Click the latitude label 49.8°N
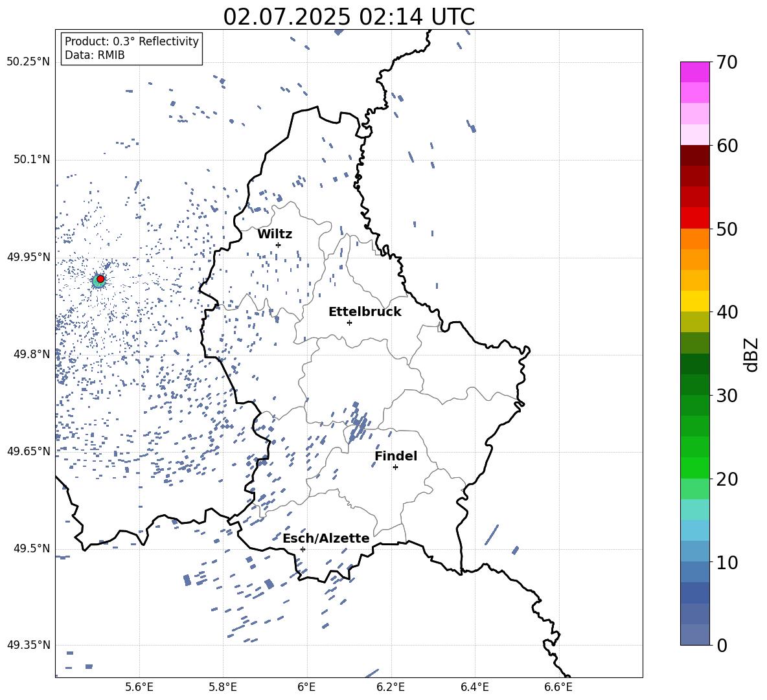 click(31, 354)
